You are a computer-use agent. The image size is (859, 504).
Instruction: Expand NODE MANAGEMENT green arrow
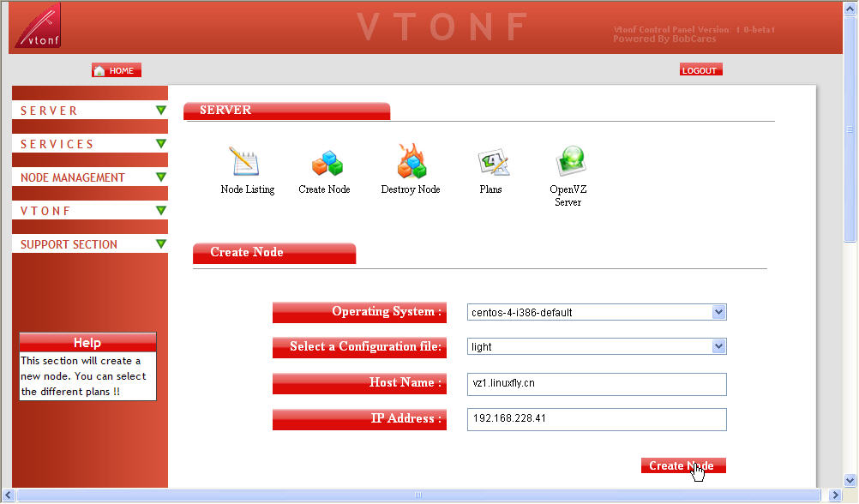coord(160,177)
